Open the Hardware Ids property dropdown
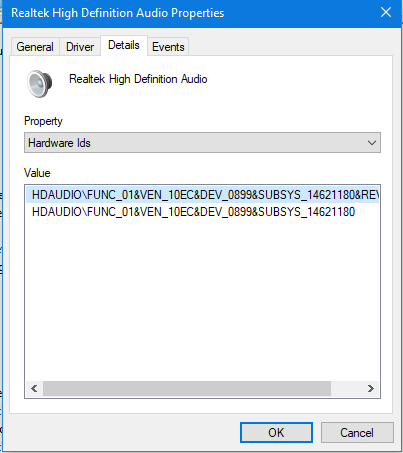Image resolution: width=403 pixels, height=453 pixels. pos(202,143)
